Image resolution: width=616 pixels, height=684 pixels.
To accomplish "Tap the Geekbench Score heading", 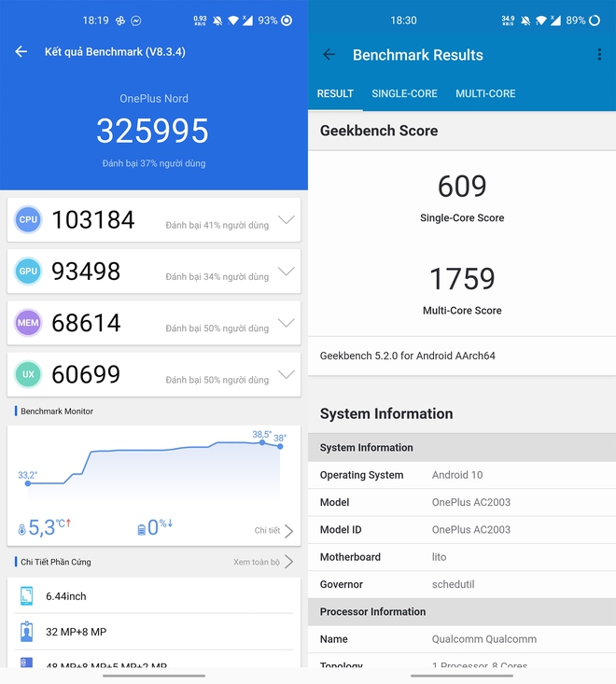I will 379,131.
